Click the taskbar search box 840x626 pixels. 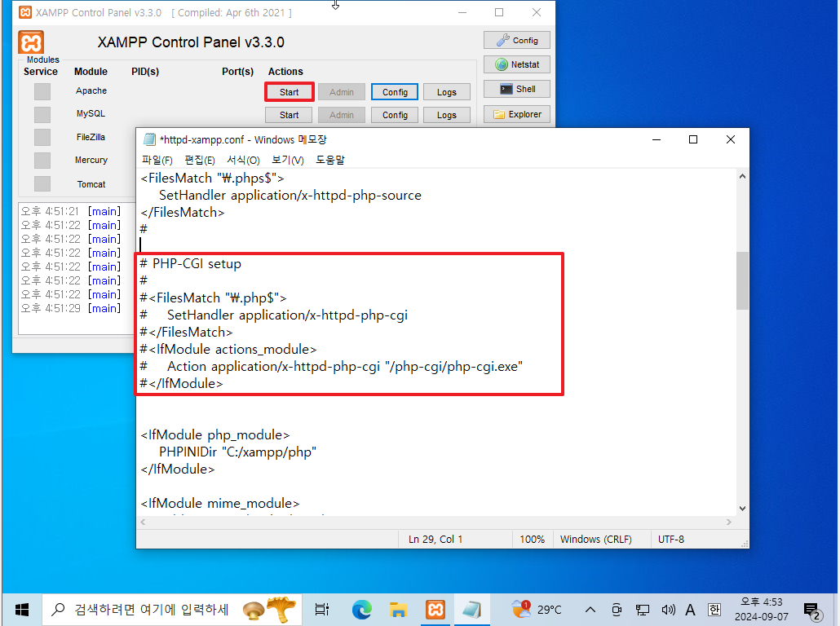pyautogui.click(x=171, y=610)
